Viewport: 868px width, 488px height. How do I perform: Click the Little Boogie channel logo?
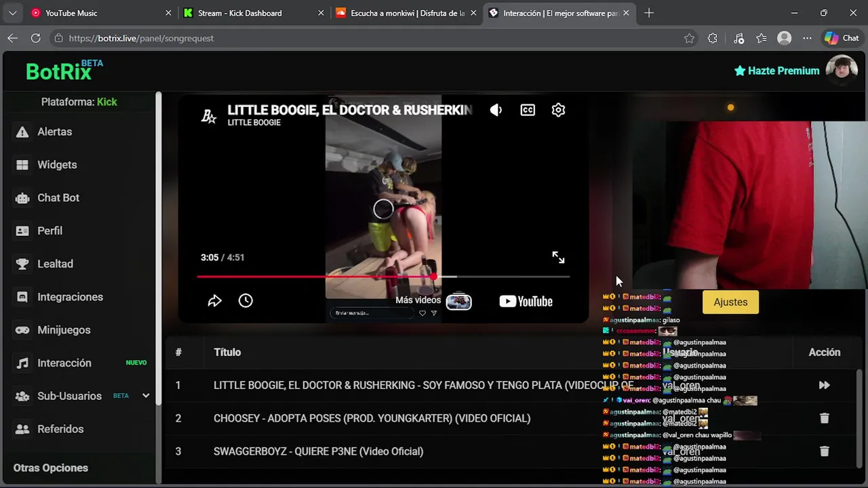click(209, 115)
